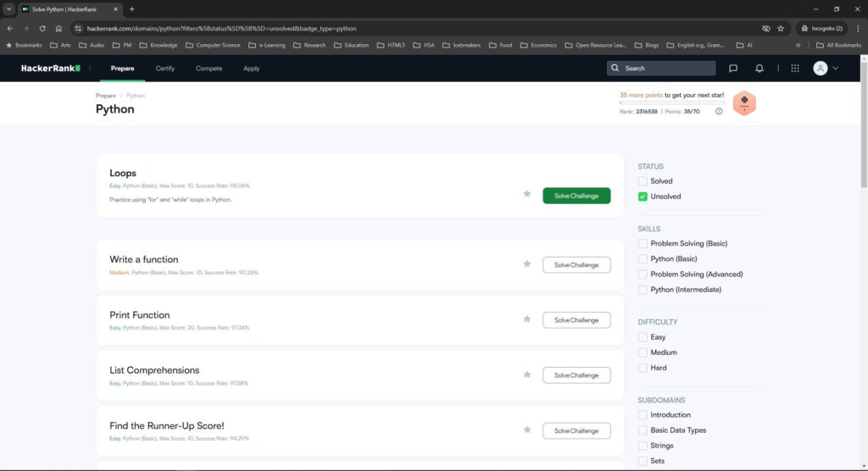Bookmark the Write a function challenge star
Screen dimensions: 868x471
click(x=527, y=264)
